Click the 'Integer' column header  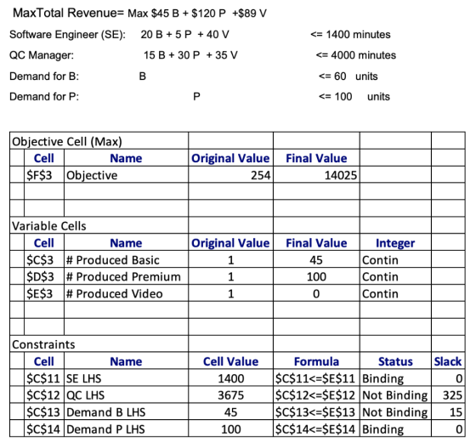click(395, 242)
